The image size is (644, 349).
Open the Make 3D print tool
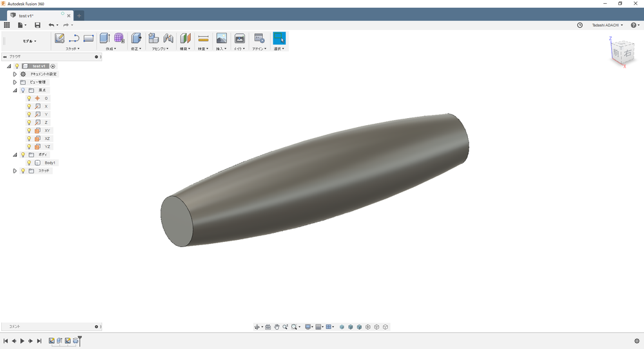[239, 38]
